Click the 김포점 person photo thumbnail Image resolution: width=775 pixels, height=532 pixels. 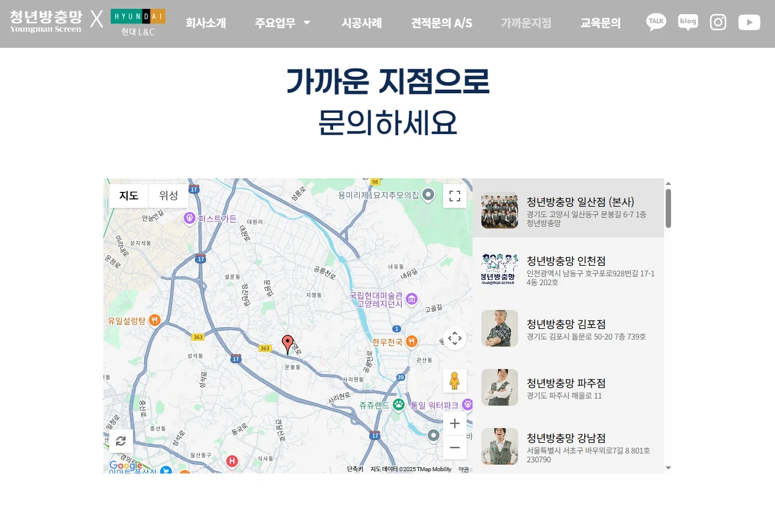tap(500, 328)
